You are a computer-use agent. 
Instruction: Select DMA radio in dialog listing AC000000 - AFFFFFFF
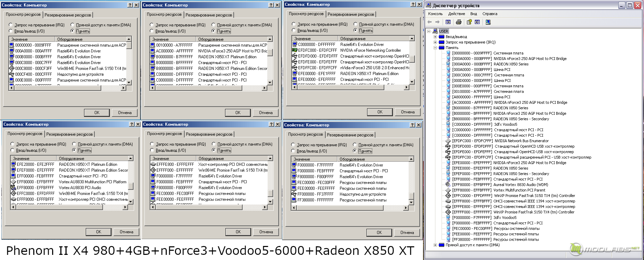tap(213, 25)
